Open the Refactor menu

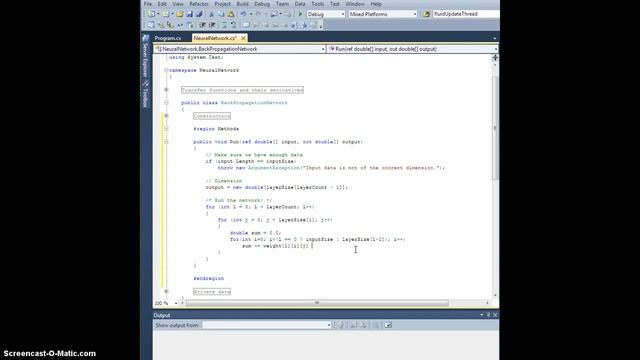(x=199, y=4)
